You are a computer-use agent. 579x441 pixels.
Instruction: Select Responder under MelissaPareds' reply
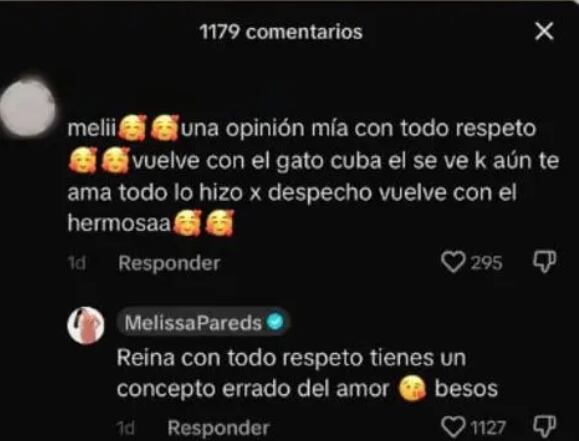pyautogui.click(x=218, y=428)
